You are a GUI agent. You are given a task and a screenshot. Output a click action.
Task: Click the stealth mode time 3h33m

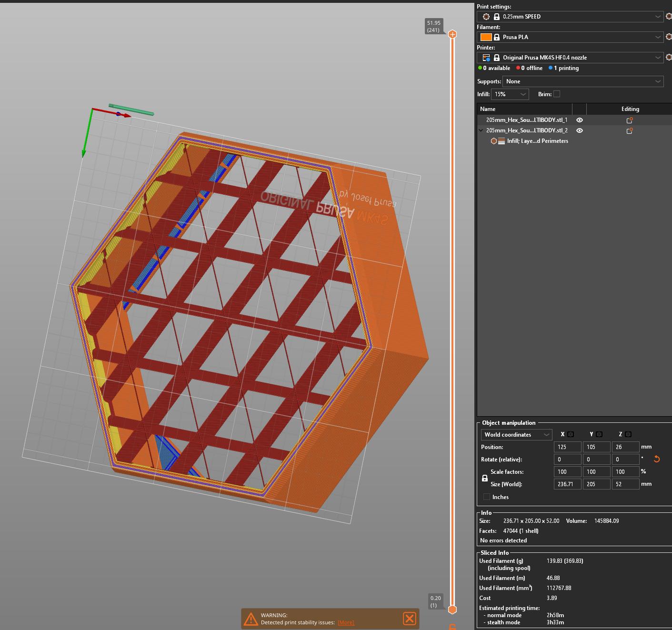click(555, 622)
